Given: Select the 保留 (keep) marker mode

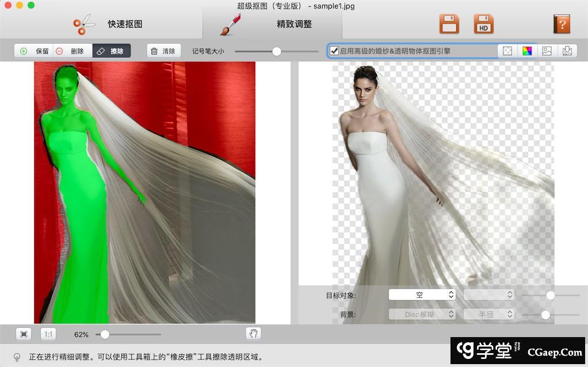Looking at the screenshot, I should tap(34, 51).
